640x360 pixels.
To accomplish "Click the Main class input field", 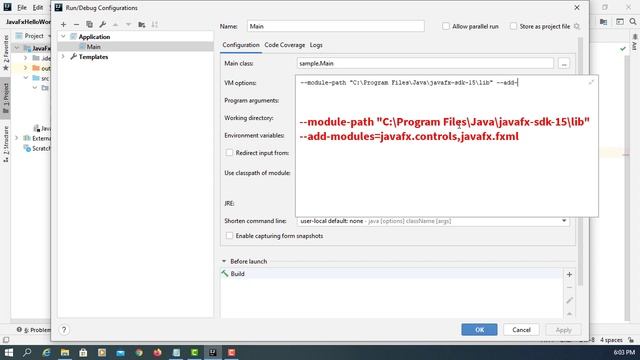I will [425, 64].
